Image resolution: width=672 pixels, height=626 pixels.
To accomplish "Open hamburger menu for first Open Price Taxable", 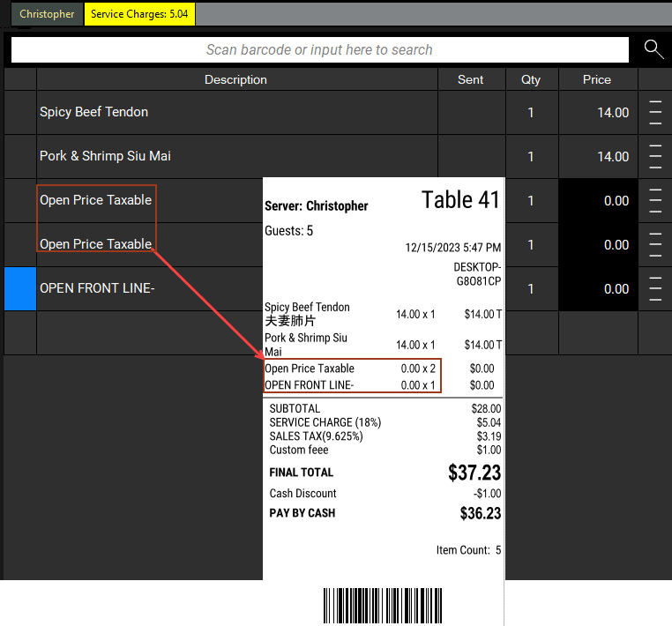I will [x=654, y=200].
